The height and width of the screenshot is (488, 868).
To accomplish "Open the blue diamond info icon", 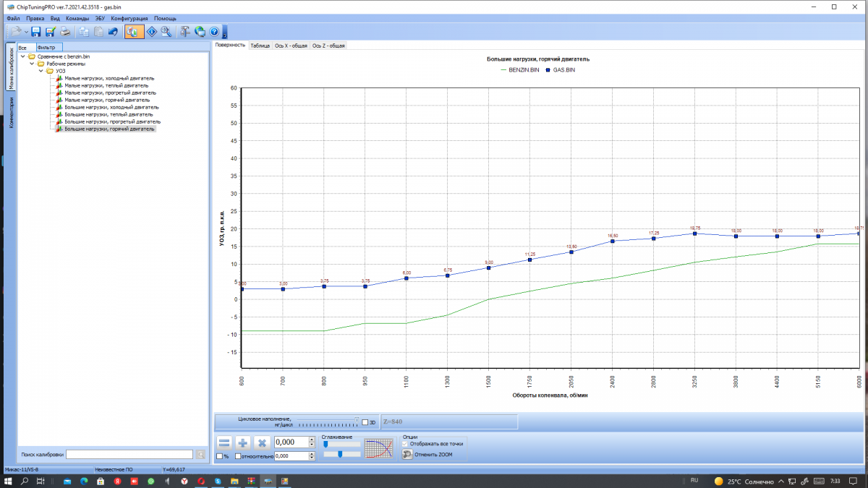I will 152,32.
